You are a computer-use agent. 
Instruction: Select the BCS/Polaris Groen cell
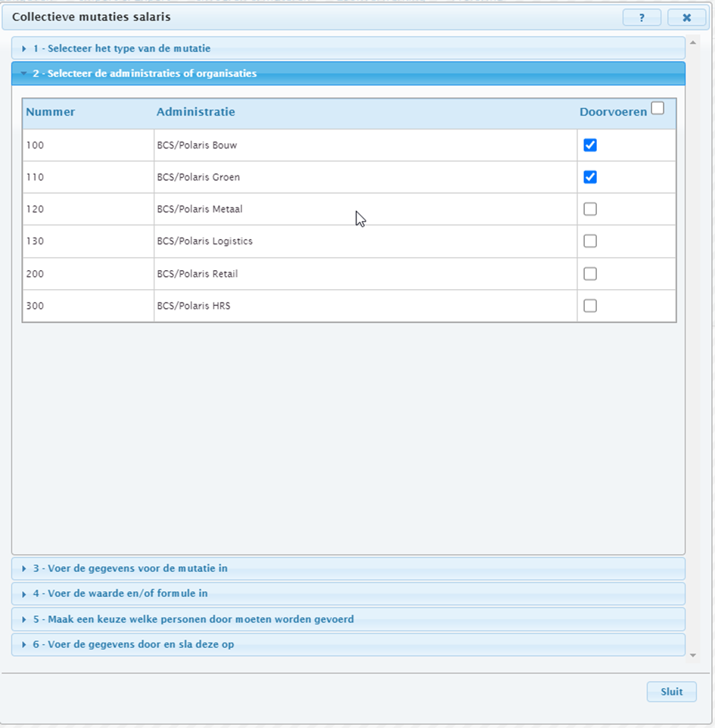point(365,177)
